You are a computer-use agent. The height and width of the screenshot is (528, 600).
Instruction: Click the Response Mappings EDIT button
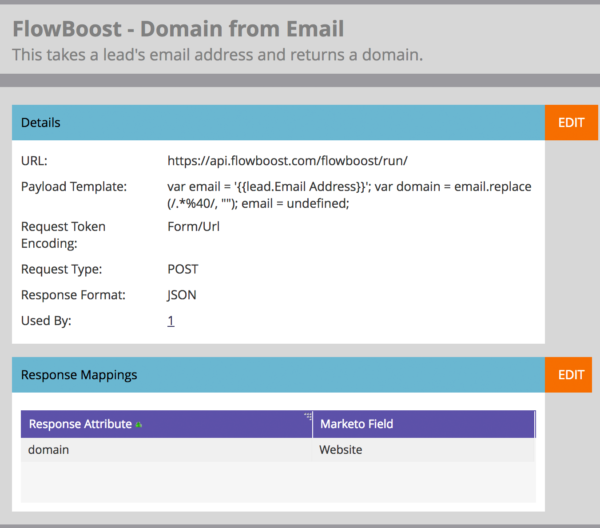(x=569, y=375)
